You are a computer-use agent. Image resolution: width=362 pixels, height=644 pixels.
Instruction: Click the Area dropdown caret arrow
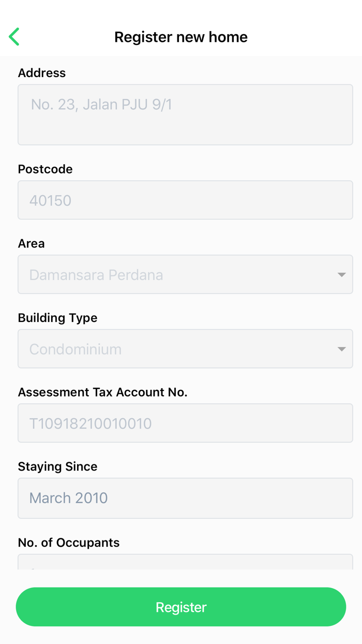point(341,274)
